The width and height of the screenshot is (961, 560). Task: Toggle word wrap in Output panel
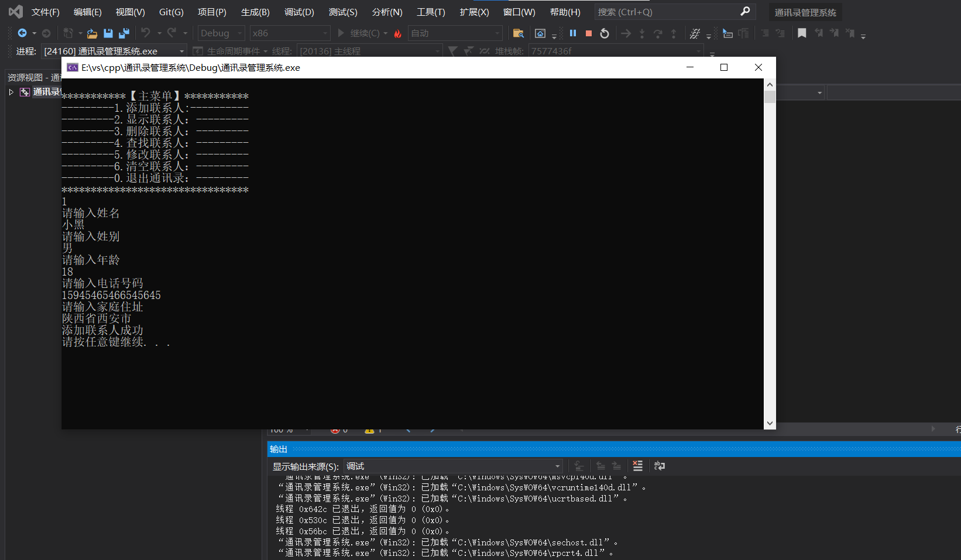(x=660, y=466)
